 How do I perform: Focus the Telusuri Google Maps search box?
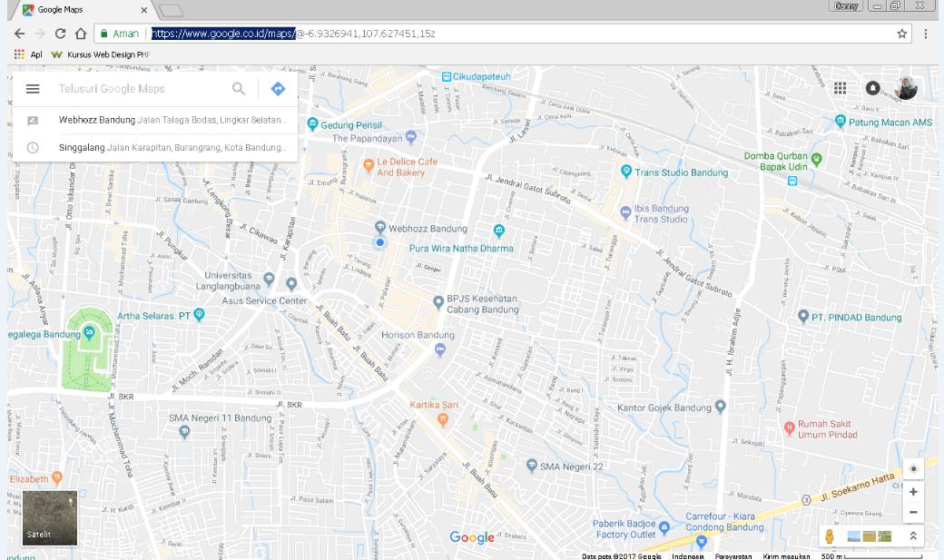pos(143,89)
